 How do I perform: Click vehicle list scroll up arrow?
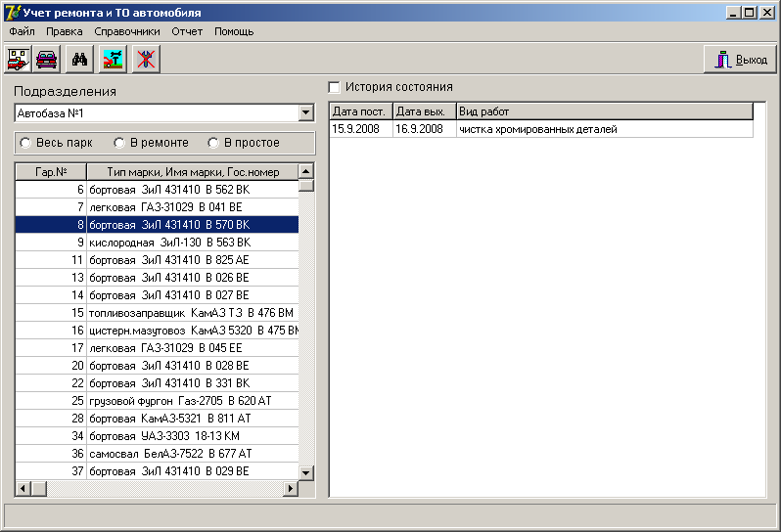[305, 171]
